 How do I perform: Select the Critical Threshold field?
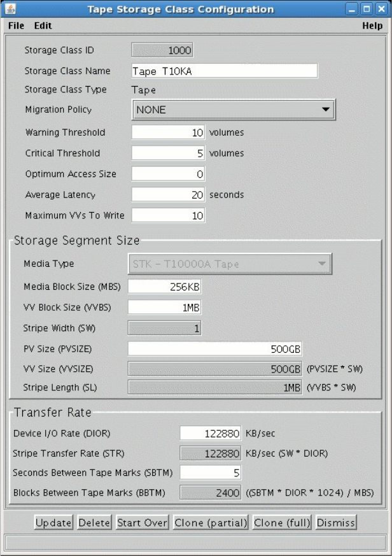coord(168,153)
